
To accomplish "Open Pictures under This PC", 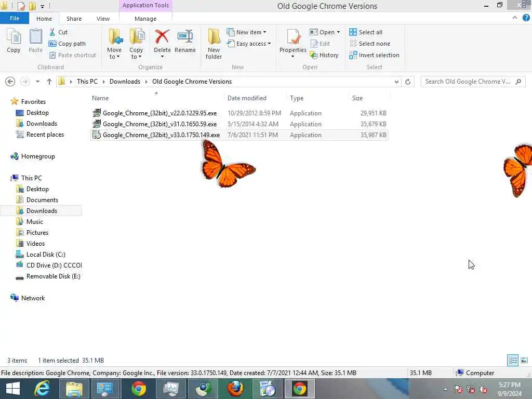I will (x=33, y=233).
